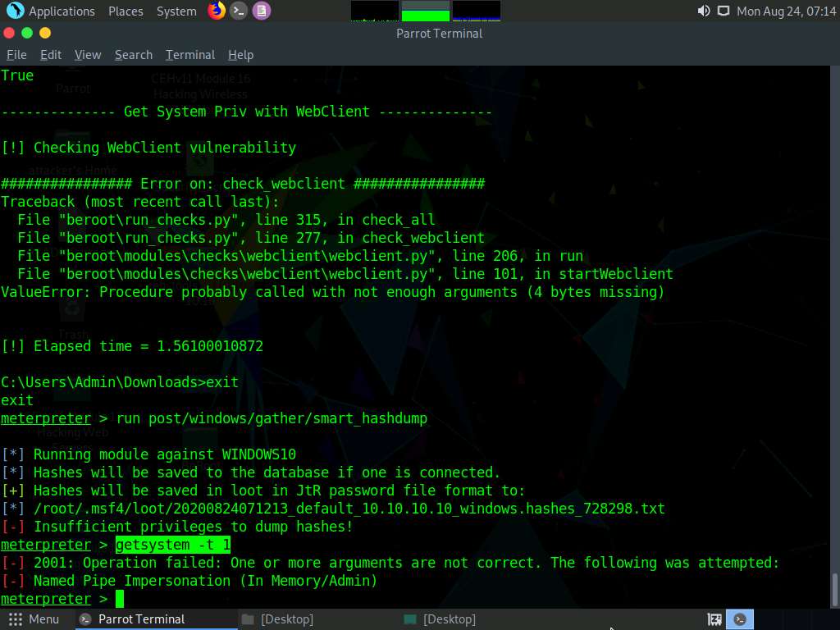This screenshot has height=630, width=840.
Task: Click the 'Get System Priv with WebClient' heading
Action: click(x=246, y=112)
